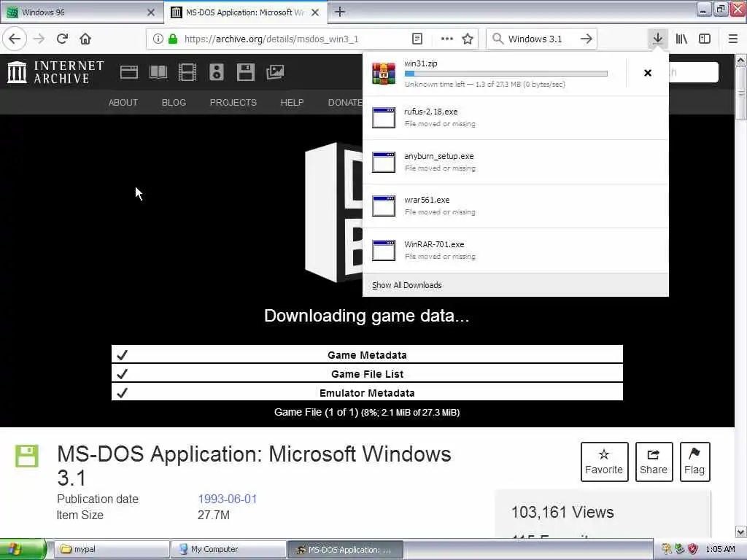Open the Library icon in toolbar
747x560 pixels.
click(x=681, y=39)
